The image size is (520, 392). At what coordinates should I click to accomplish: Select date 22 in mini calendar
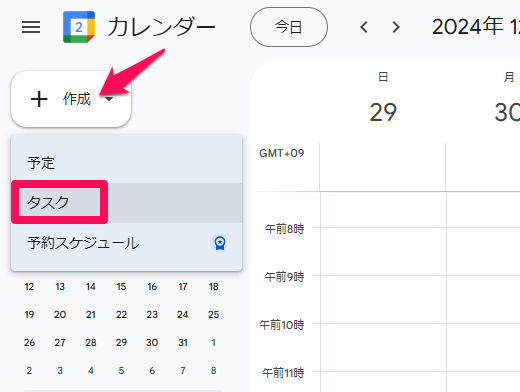tap(121, 314)
